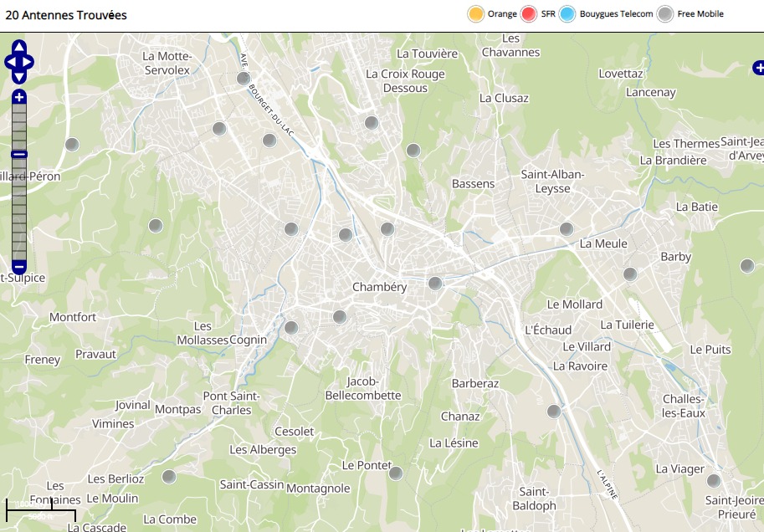Select the antenna marker near Saint-Cassin

pos(169,477)
